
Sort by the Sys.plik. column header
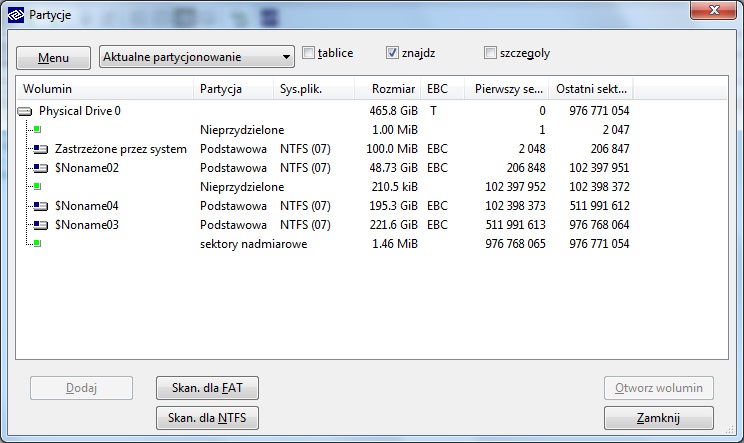coord(314,89)
